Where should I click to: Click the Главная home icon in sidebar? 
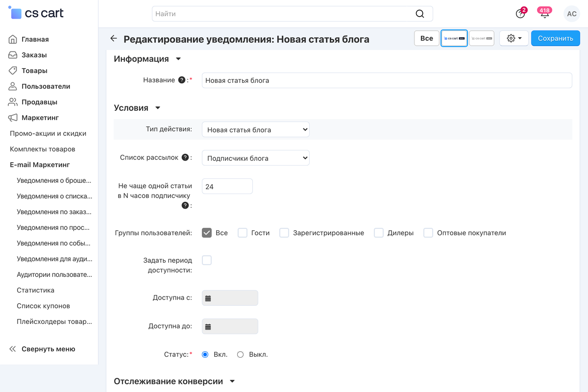pyautogui.click(x=13, y=39)
